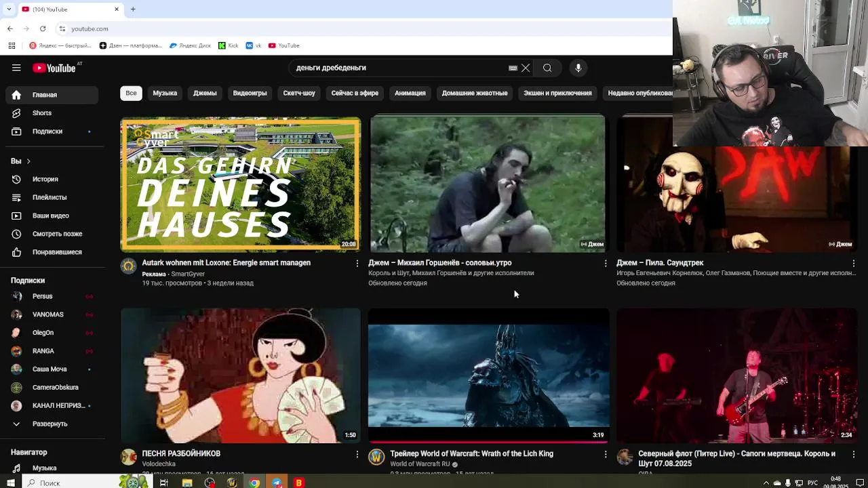Select the Скетч-шоу filter chip
868x488 pixels.
coord(299,93)
